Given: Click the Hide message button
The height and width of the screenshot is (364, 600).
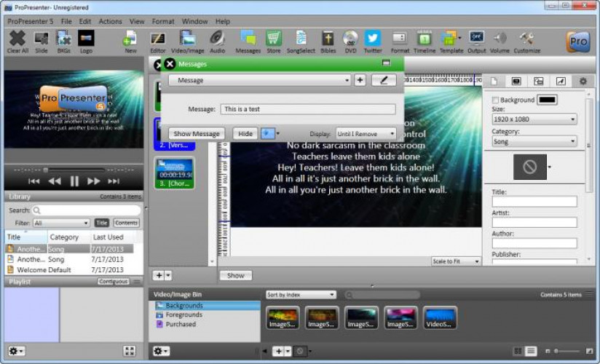Looking at the screenshot, I should pos(245,133).
